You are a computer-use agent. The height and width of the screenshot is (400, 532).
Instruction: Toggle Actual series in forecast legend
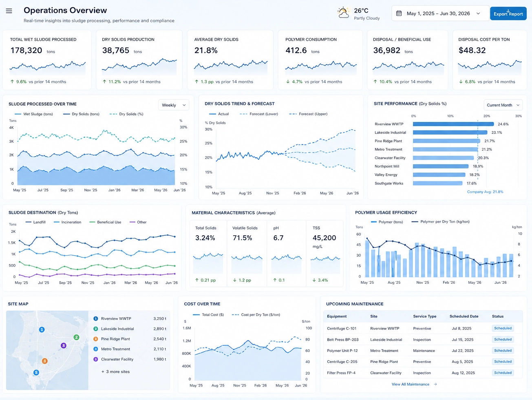point(219,114)
